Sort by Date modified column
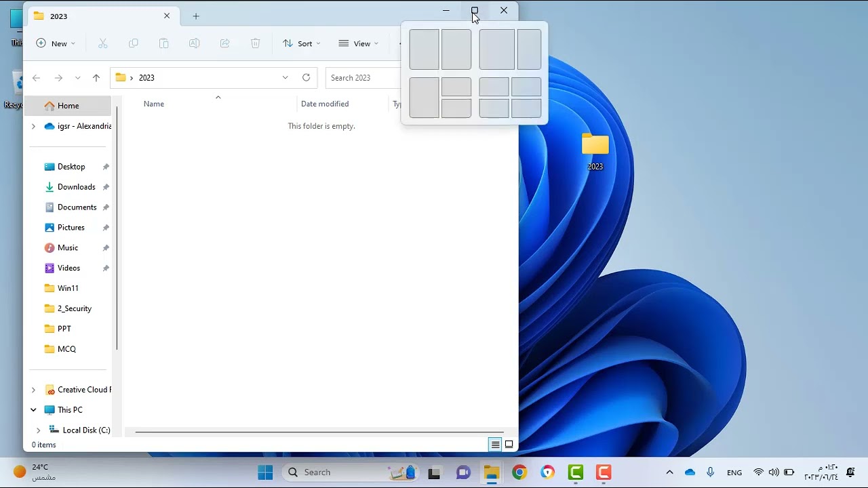This screenshot has width=868, height=488. 325,104
